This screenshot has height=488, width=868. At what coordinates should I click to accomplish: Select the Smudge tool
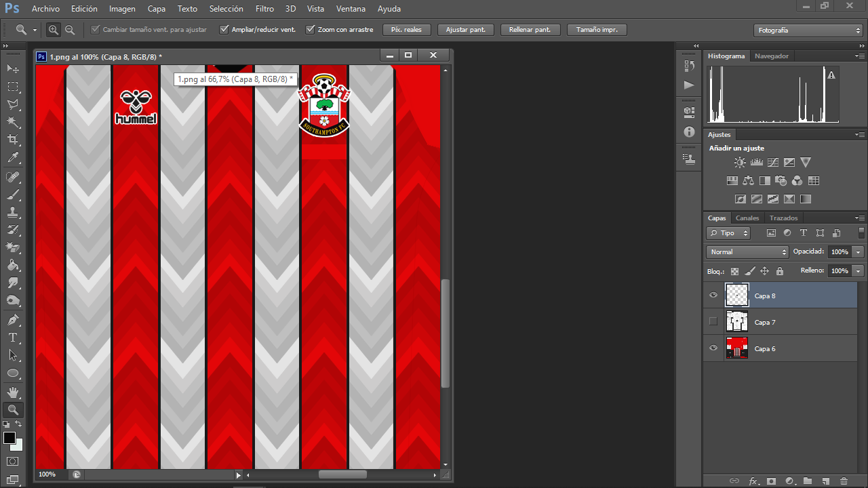13,283
